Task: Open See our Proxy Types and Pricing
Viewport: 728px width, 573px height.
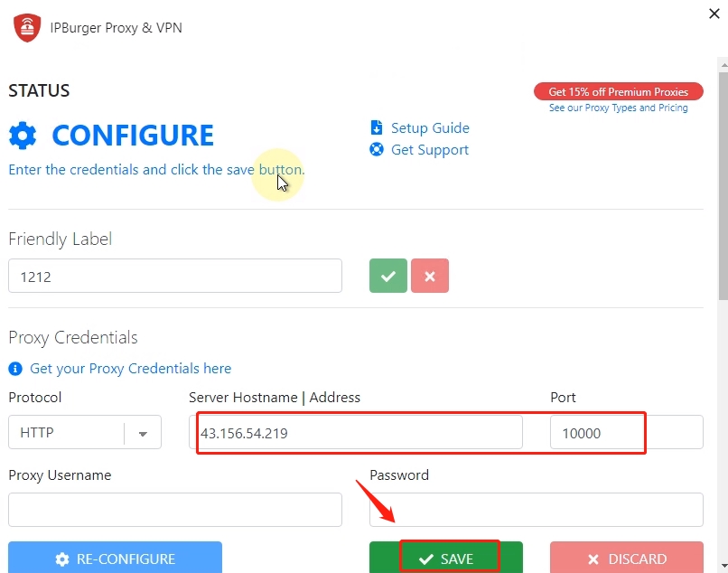Action: 618,108
